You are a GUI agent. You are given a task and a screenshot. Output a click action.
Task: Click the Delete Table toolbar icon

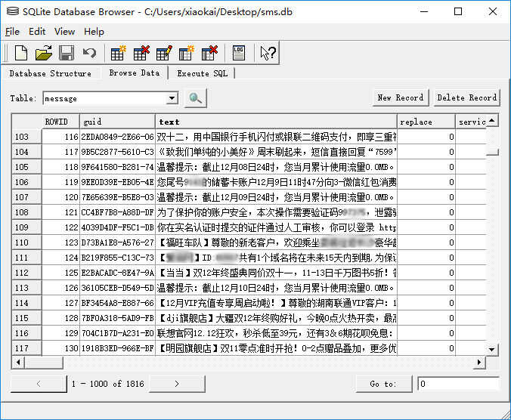[141, 53]
